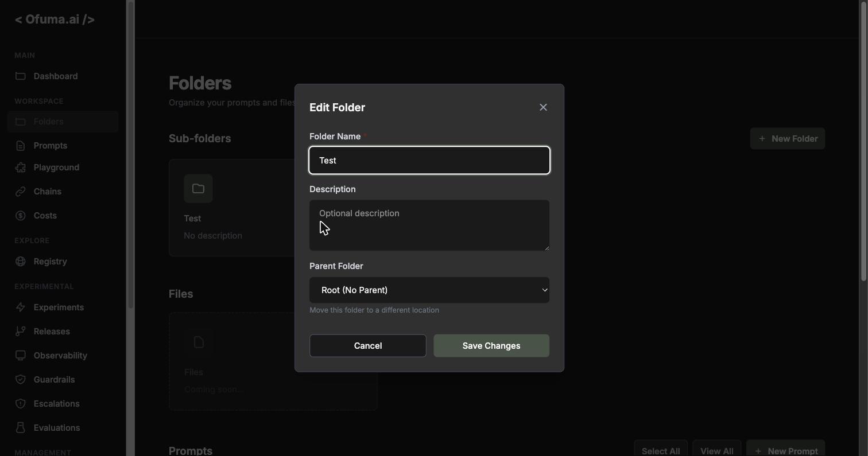Click the Folders icon in the sidebar
The width and height of the screenshot is (868, 456).
(21, 122)
